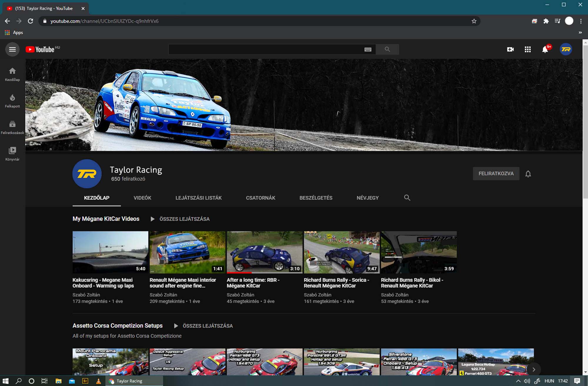Open the on-screen keyboard in search box
The width and height of the screenshot is (588, 386).
(x=368, y=49)
